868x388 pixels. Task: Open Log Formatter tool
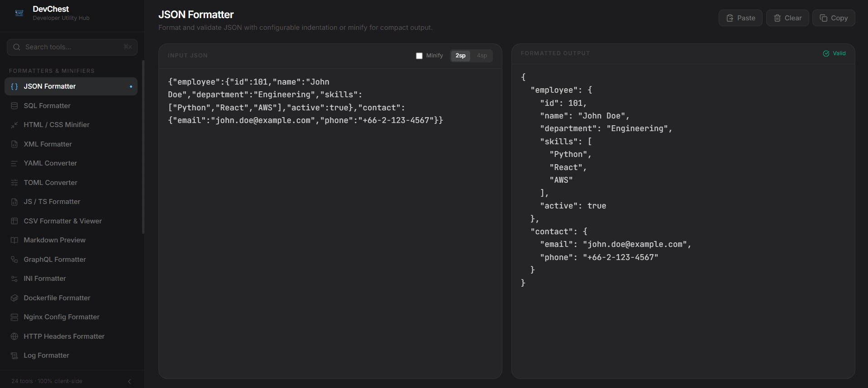[71, 355]
